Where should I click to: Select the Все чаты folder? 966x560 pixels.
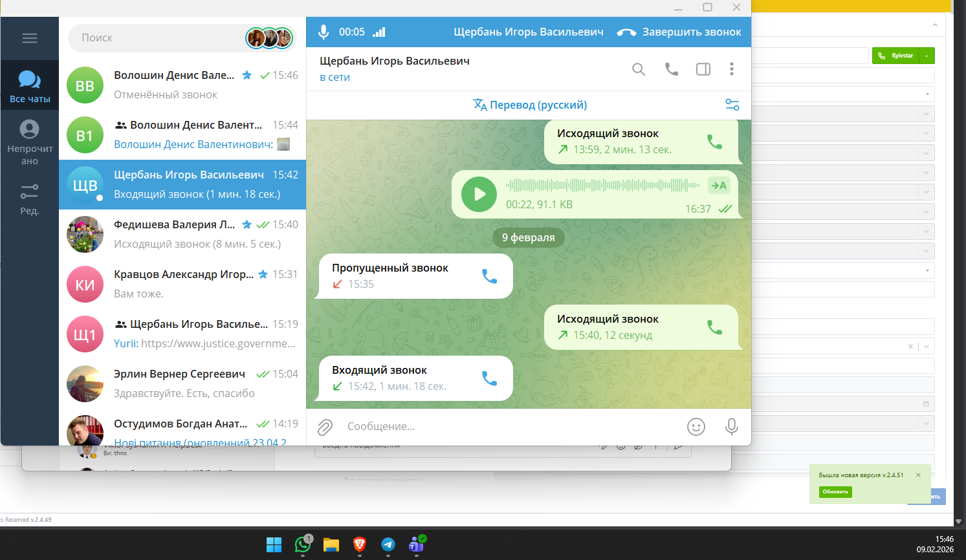30,87
